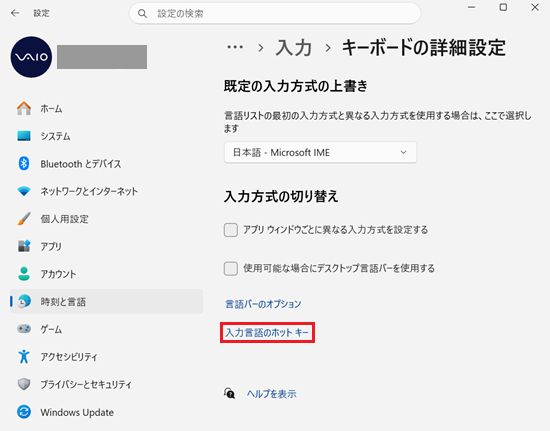Open アカウント settings

(x=106, y=274)
